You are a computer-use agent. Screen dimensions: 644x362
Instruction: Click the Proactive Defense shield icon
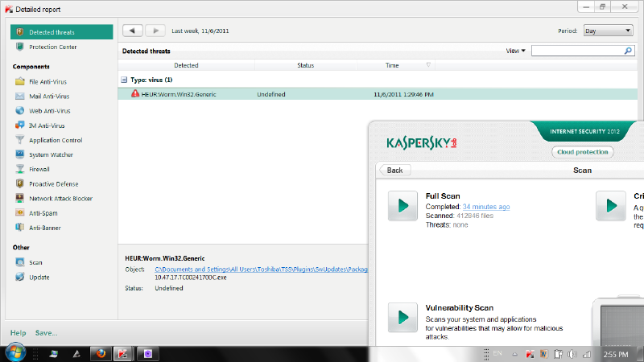pos(19,183)
